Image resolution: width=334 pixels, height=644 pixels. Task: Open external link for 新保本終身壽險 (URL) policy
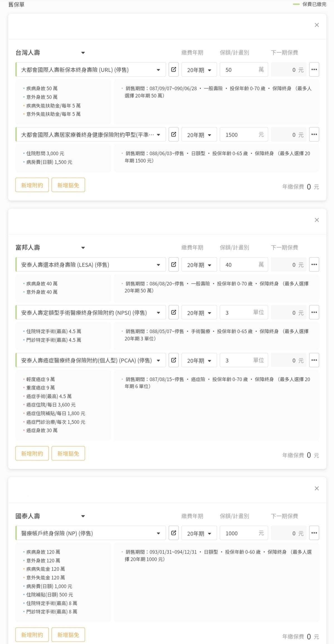point(173,69)
